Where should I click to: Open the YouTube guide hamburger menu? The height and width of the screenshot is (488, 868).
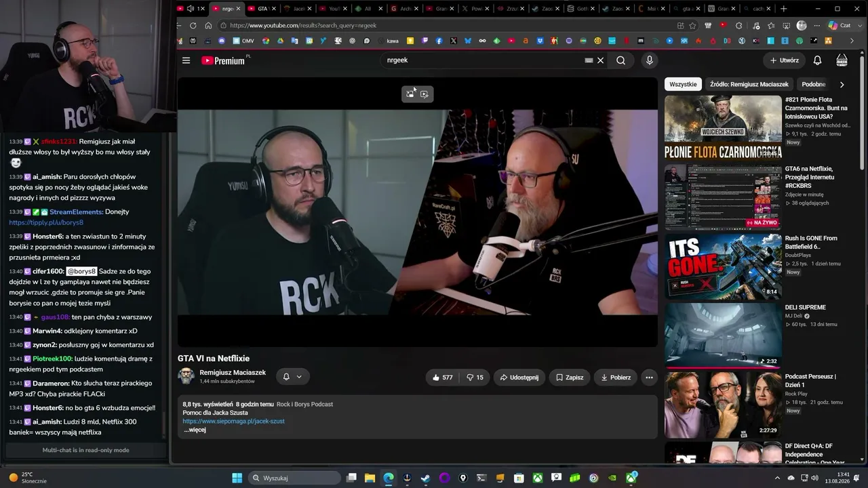[x=186, y=60]
